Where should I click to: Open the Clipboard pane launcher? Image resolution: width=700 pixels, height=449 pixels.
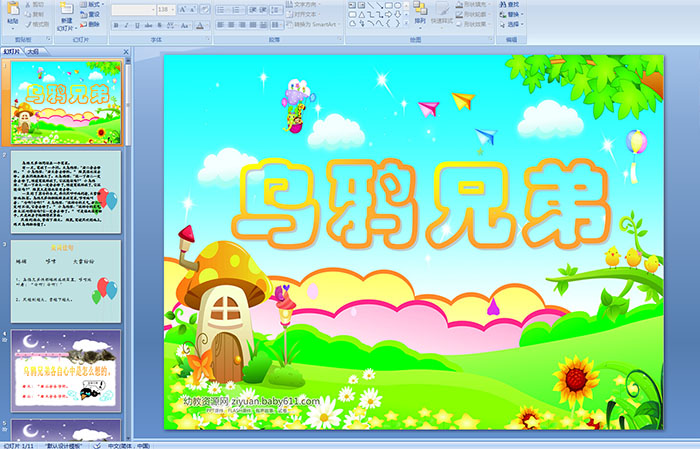(48, 39)
